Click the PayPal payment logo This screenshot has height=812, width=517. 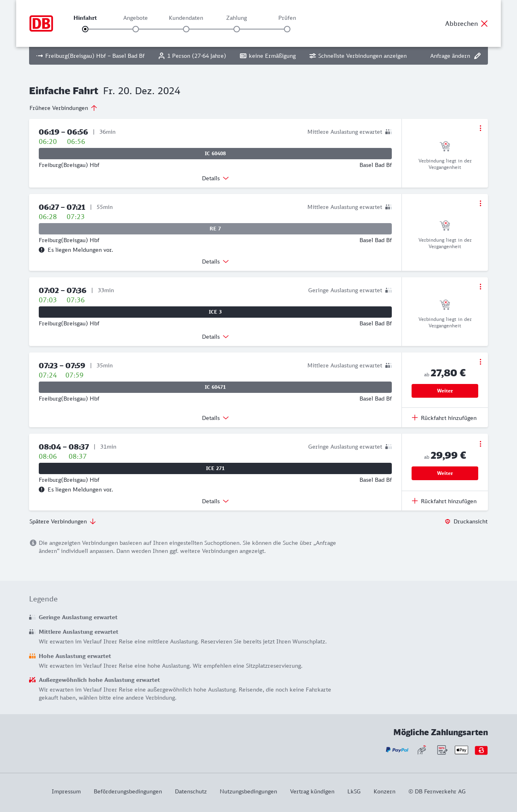[397, 750]
